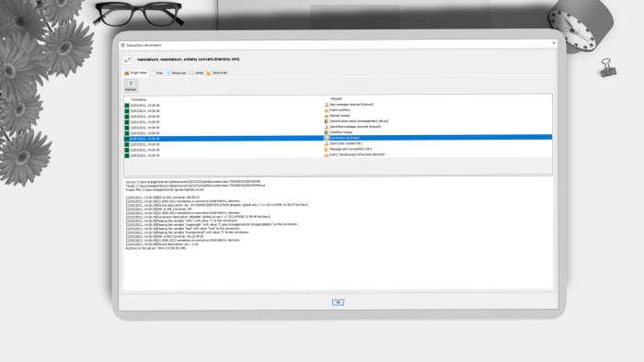Select the Event Sendprocess OnSuccess execution row
Image resolution: width=644 pixels, height=362 pixels.
click(338, 155)
